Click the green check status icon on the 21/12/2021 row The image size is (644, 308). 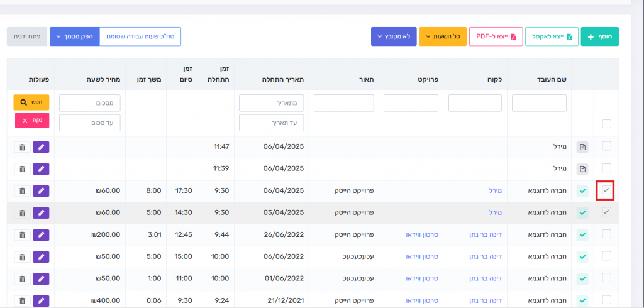[582, 301]
